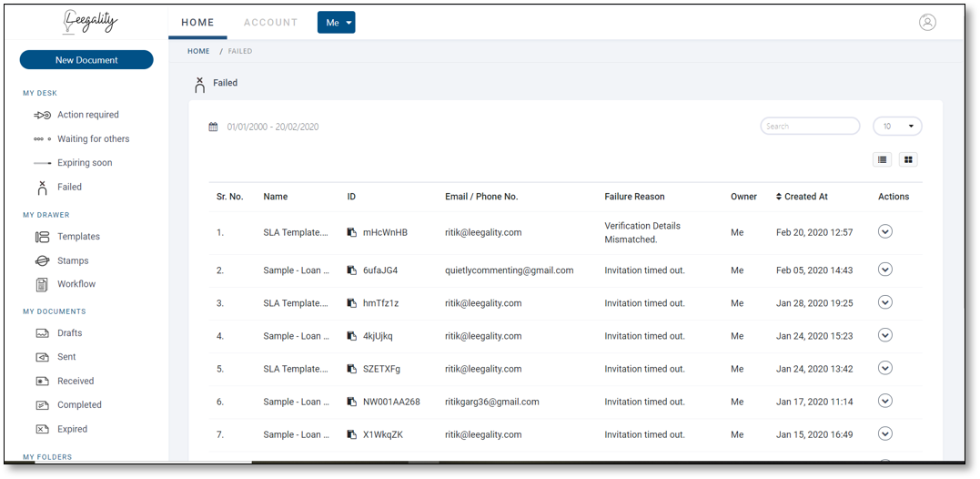This screenshot has height=479, width=980.
Task: Select timestamp Feb 20, 2020 12:57
Action: [814, 232]
